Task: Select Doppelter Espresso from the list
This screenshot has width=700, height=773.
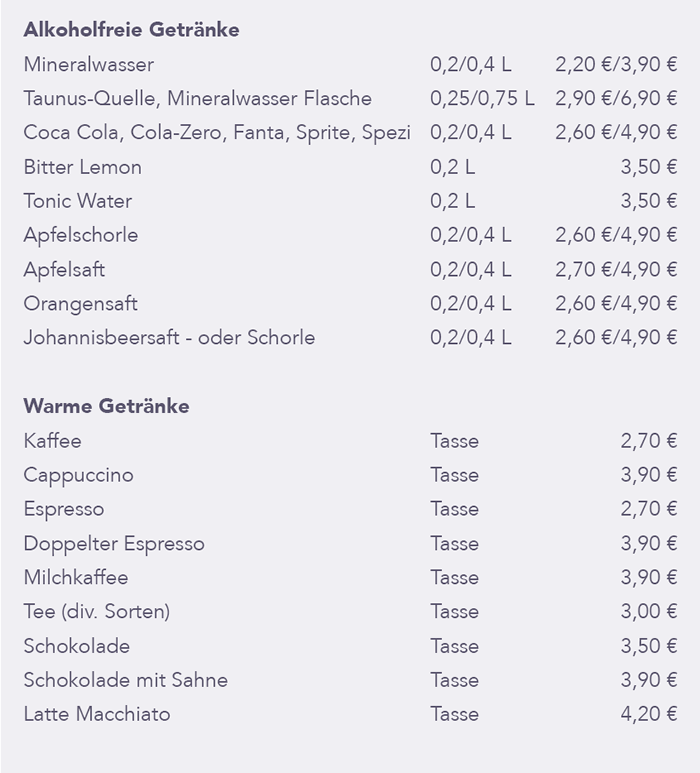Action: click(x=114, y=544)
